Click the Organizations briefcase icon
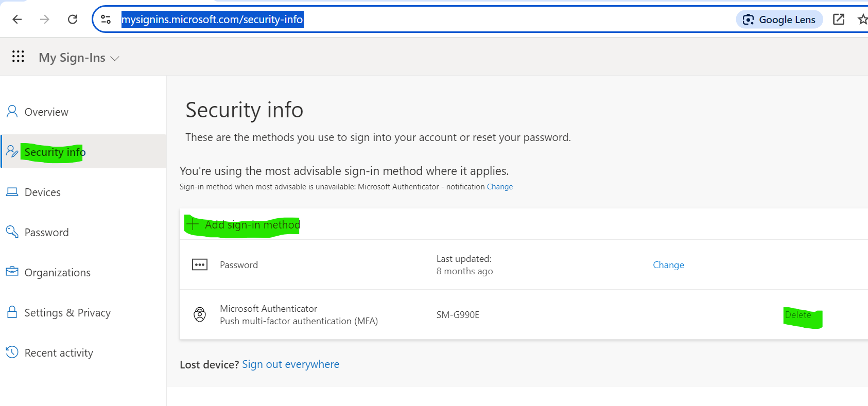 pos(12,271)
